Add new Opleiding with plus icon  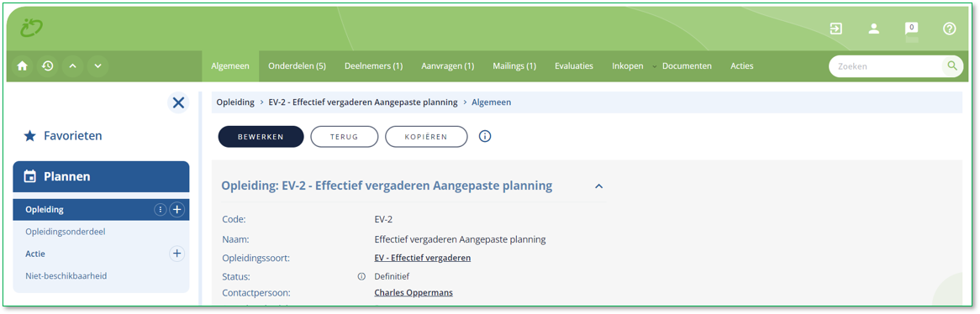(177, 210)
